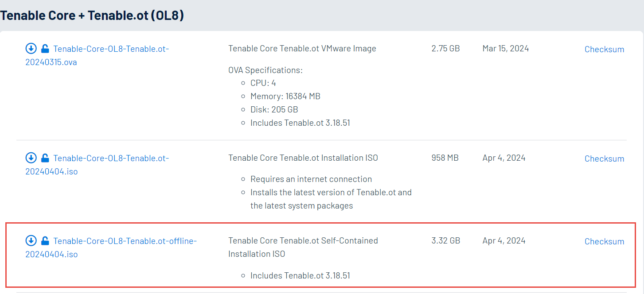Click the Mar 15, 2024 release date
This screenshot has height=294, width=644.
point(505,49)
